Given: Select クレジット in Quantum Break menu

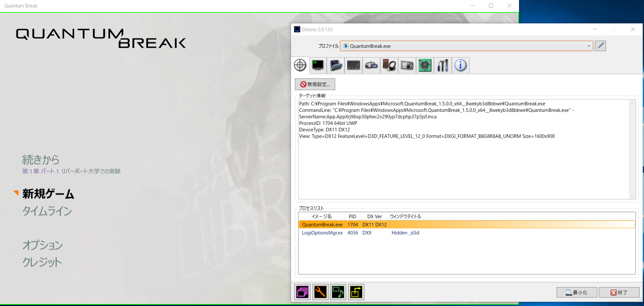Looking at the screenshot, I should pyautogui.click(x=42, y=262).
